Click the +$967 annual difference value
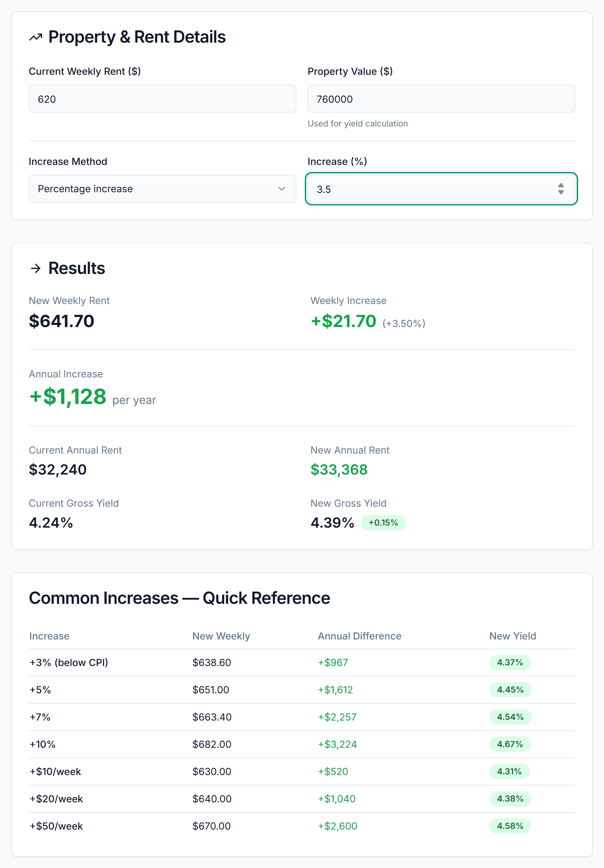The height and width of the screenshot is (868, 604). 332,662
